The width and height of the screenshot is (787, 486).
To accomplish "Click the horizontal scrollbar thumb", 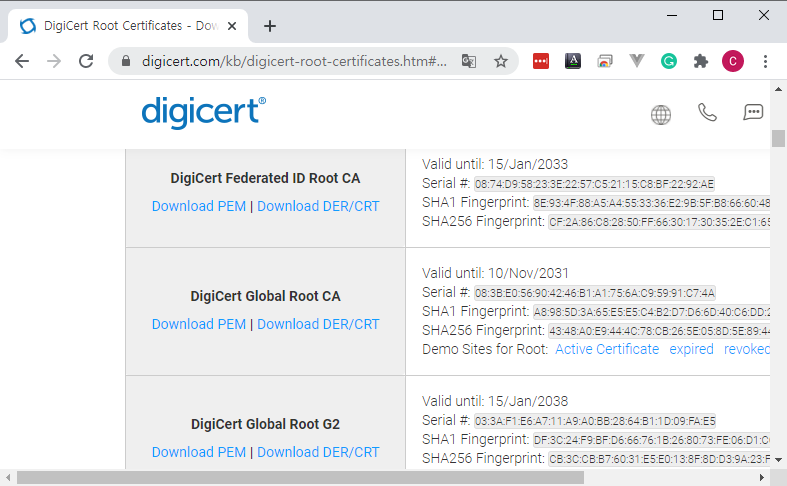I will 300,477.
